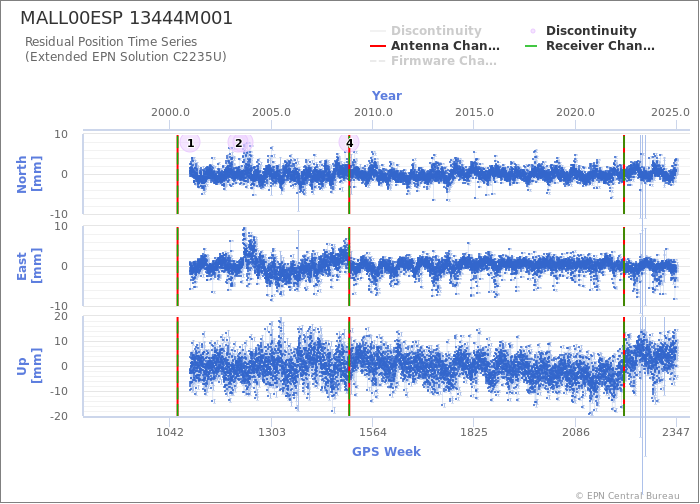Screen dimensions: 700x504
Task: Click the 2005.0 year tick label
Action: [x=271, y=112]
